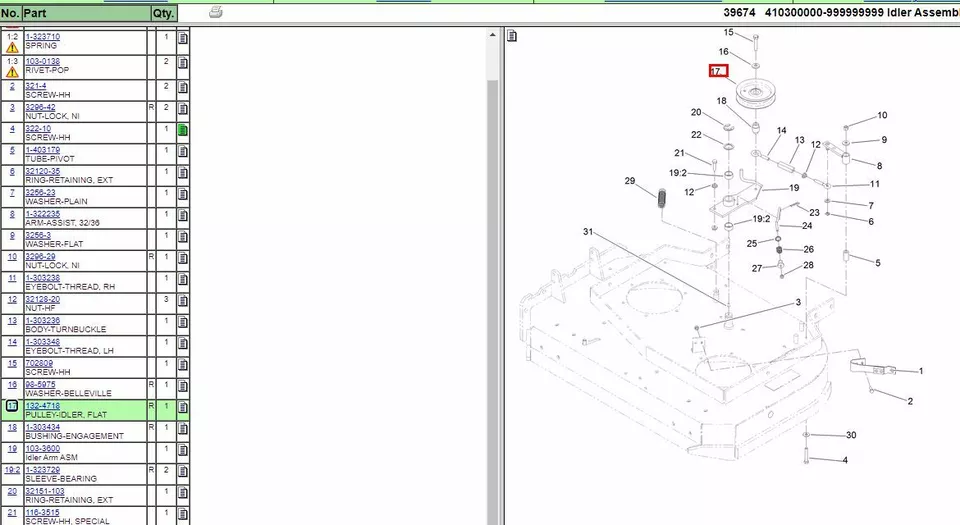Click part link 98-5975 WASHER-BELLEVILLE
The width and height of the screenshot is (960, 525).
pyautogui.click(x=41, y=384)
